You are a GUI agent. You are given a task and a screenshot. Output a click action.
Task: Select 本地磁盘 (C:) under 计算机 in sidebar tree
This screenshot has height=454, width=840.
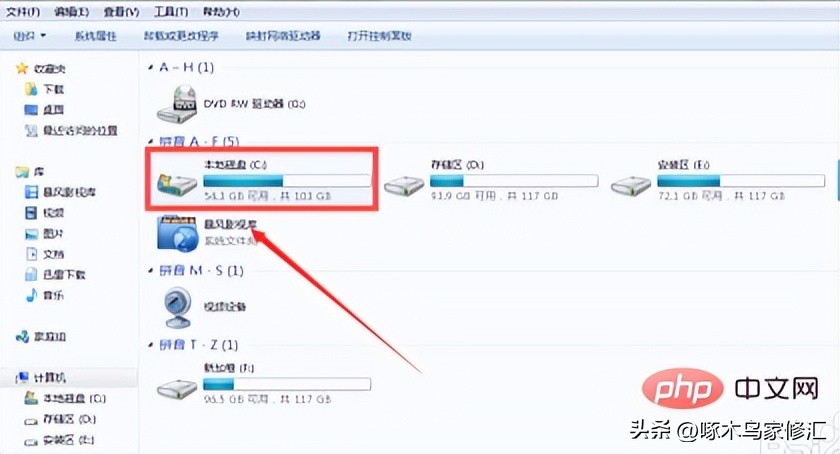click(x=74, y=398)
